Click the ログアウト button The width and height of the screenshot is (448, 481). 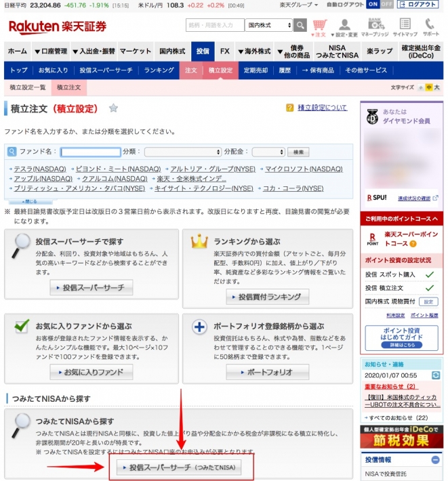point(418,4)
